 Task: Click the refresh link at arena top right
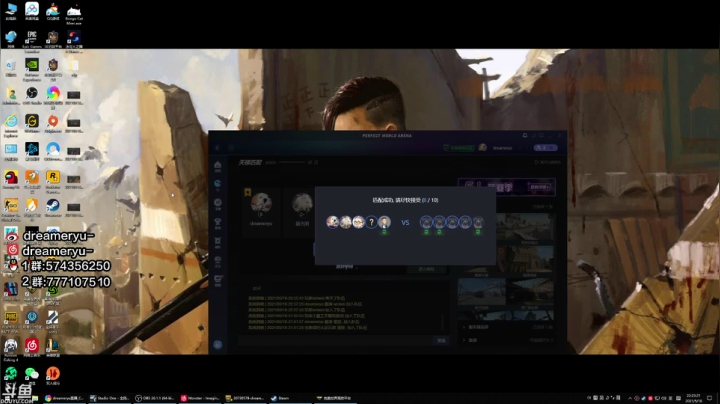click(547, 162)
